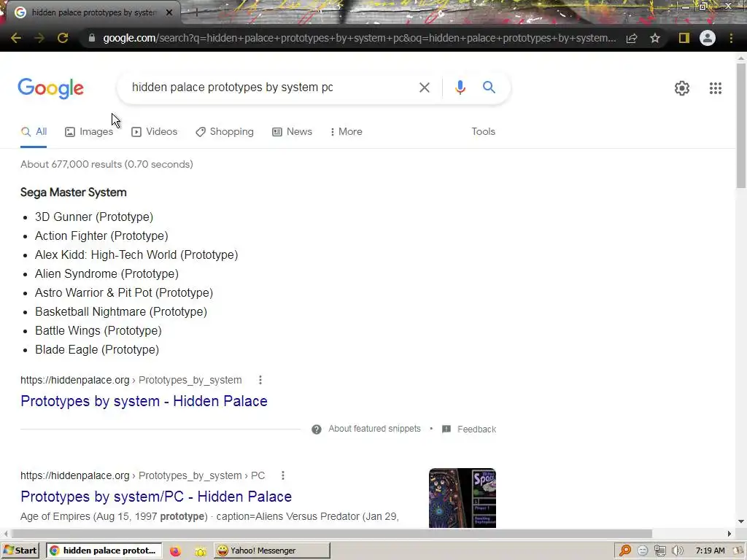Open Google quick settings gear
The width and height of the screenshot is (747, 560).
pyautogui.click(x=682, y=88)
